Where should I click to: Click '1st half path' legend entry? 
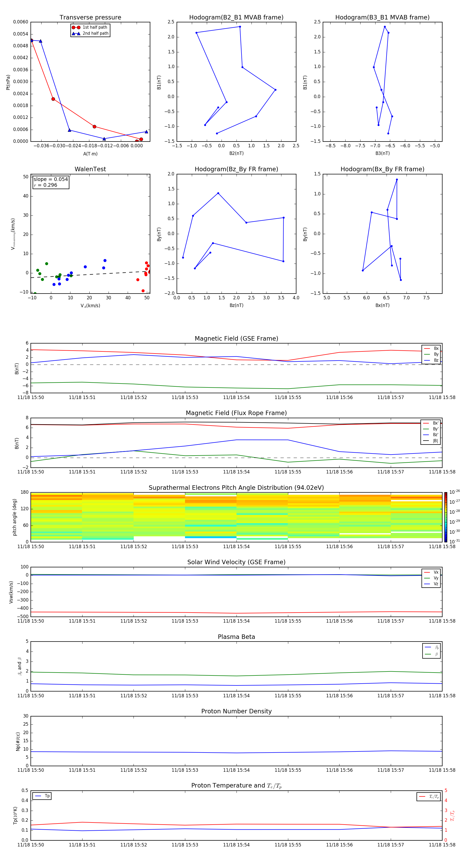point(90,27)
